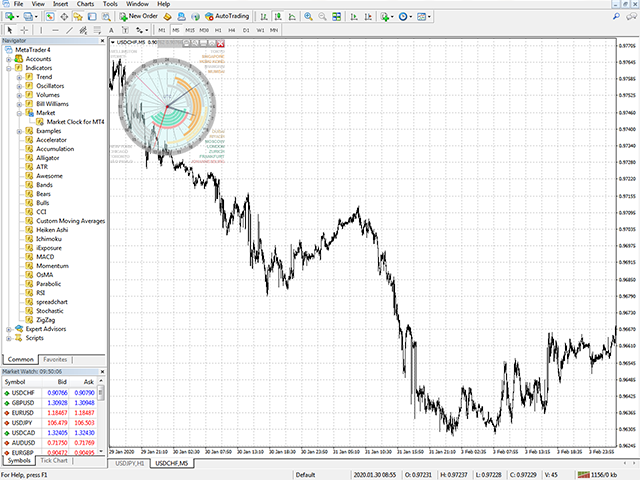Open the chart templates icon
Image resolution: width=640 pixels, height=480 pixels.
click(x=422, y=16)
